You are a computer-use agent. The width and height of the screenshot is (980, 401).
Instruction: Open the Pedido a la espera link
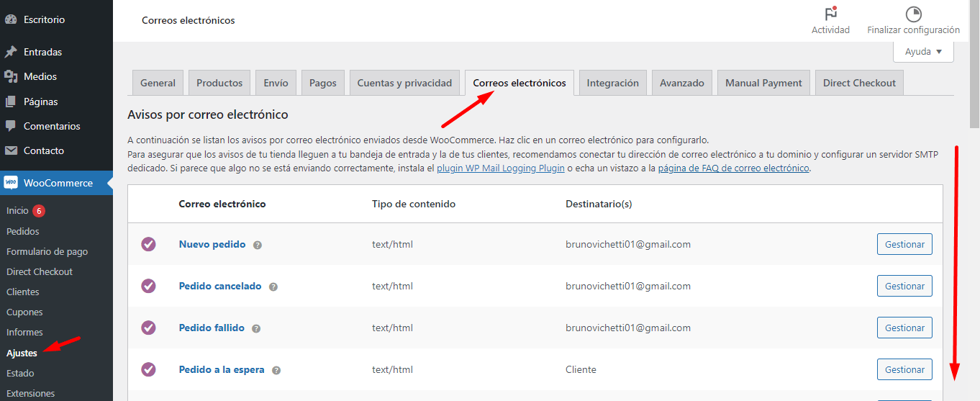point(222,369)
